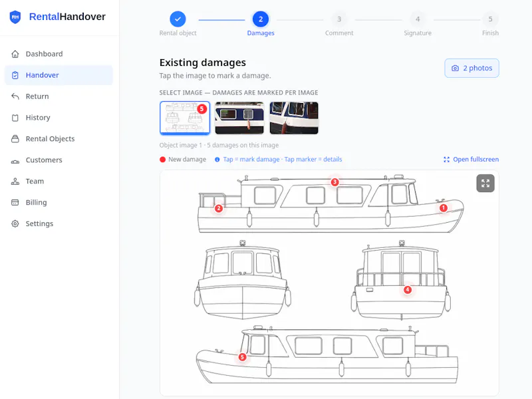Click the RentalHandover brand name

pos(67,17)
